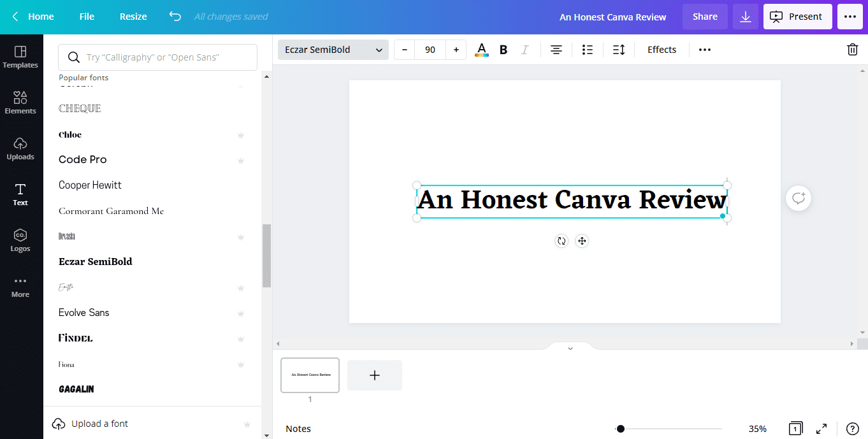Image resolution: width=868 pixels, height=439 pixels.
Task: Delete element with trash icon
Action: pos(853,50)
